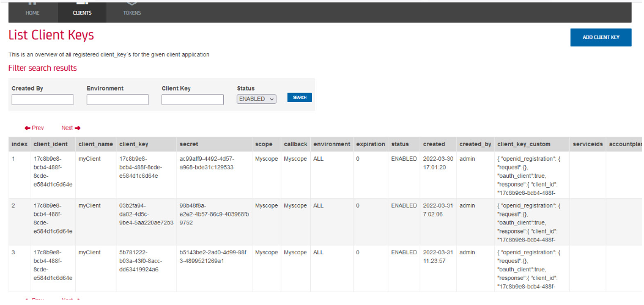
Task: Click into the Environment filter field
Action: click(117, 100)
